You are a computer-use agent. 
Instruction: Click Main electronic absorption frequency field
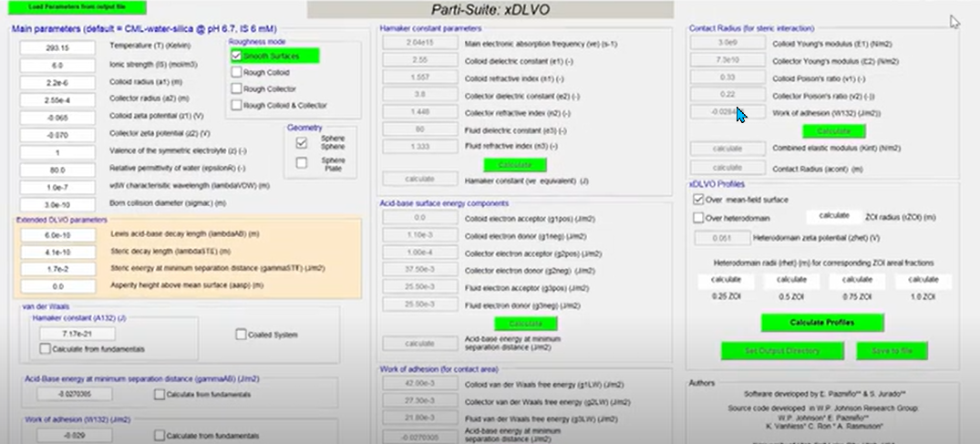[x=420, y=43]
